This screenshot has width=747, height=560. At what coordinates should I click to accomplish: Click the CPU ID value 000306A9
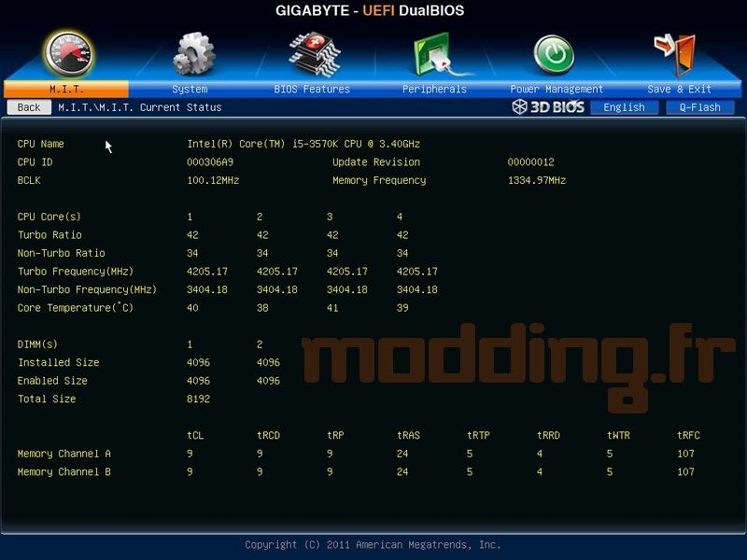[210, 161]
